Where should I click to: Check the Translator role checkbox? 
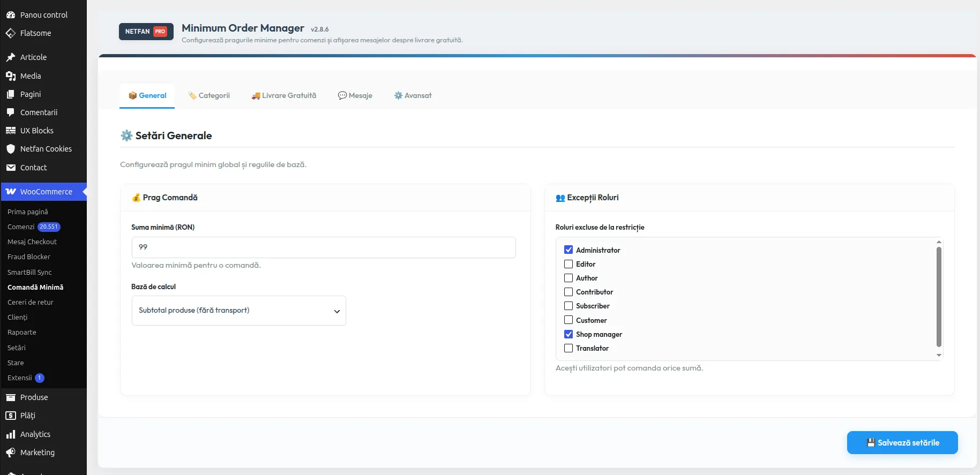pos(568,348)
